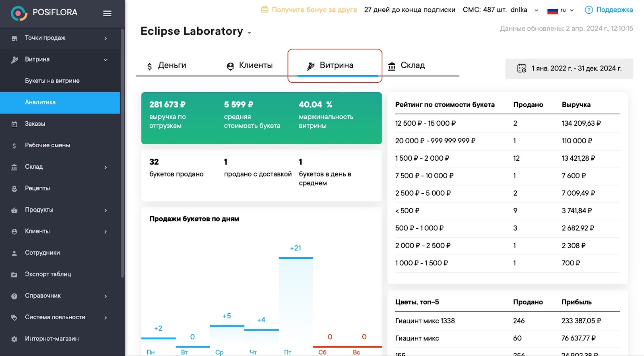
Task: Click the store icon beside Точки продаж
Action: pos(14,38)
